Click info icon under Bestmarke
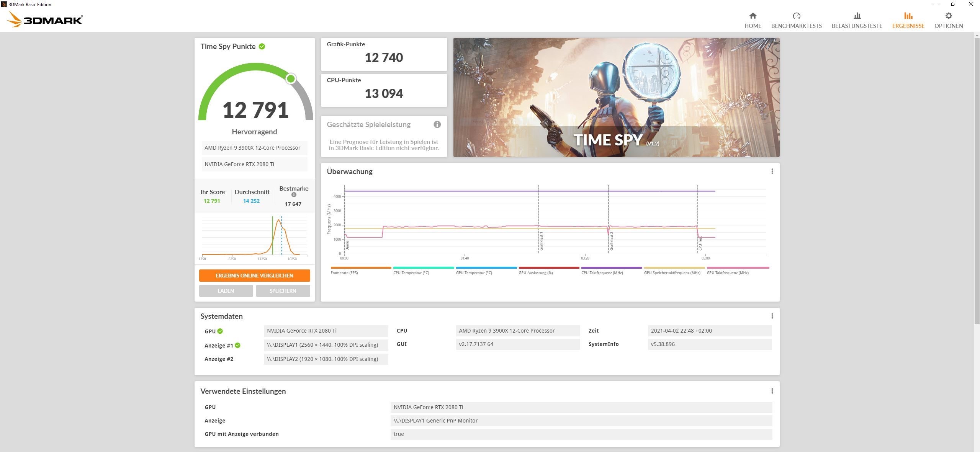Image resolution: width=980 pixels, height=452 pixels. tap(294, 195)
